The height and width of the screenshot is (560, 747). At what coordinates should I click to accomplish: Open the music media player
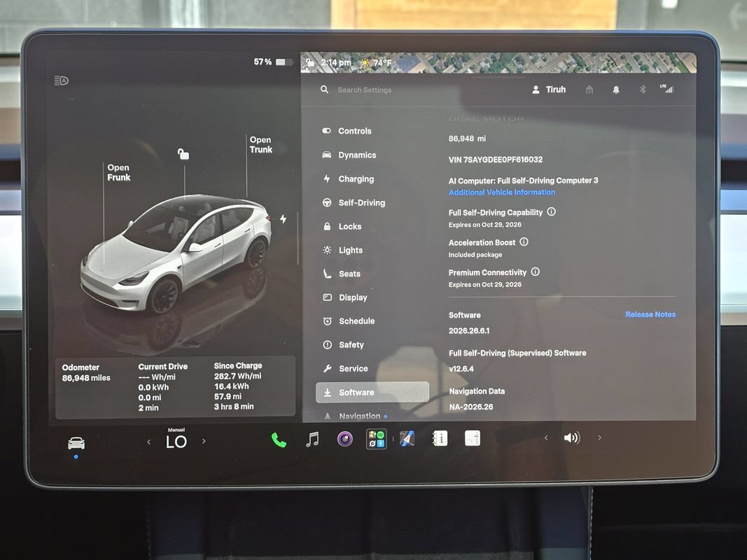coord(312,439)
